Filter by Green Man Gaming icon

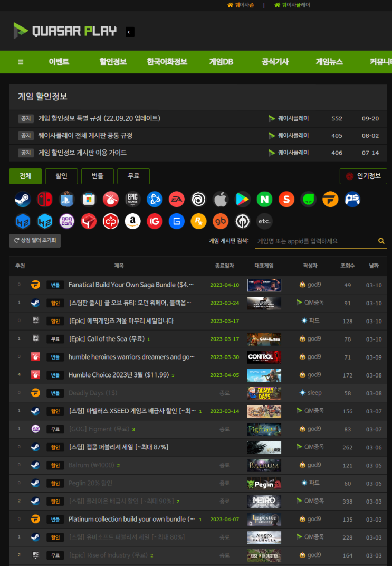click(x=308, y=199)
